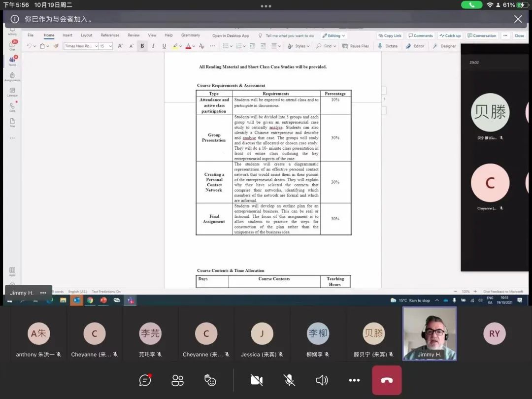This screenshot has height=399, width=532.
Task: Open the Designer tool
Action: 444,46
